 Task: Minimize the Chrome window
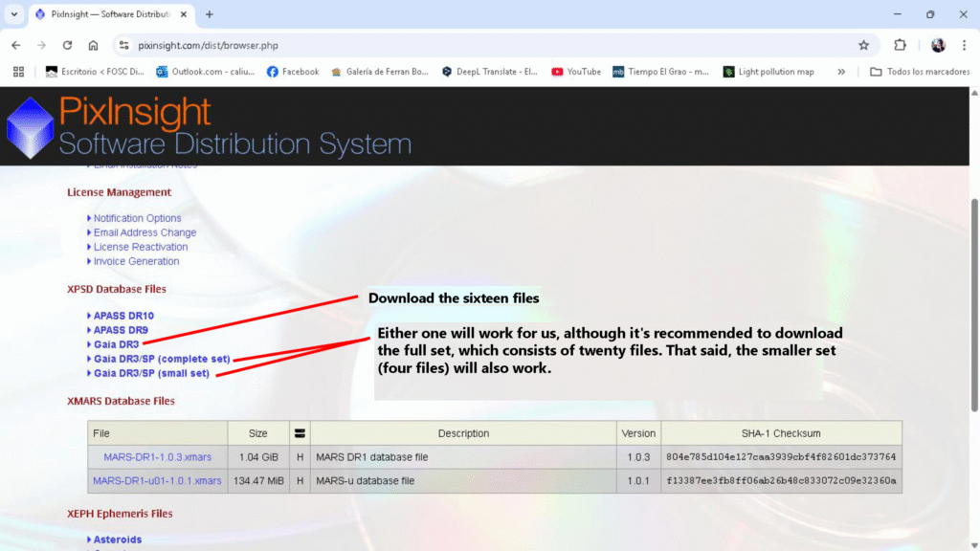(898, 14)
